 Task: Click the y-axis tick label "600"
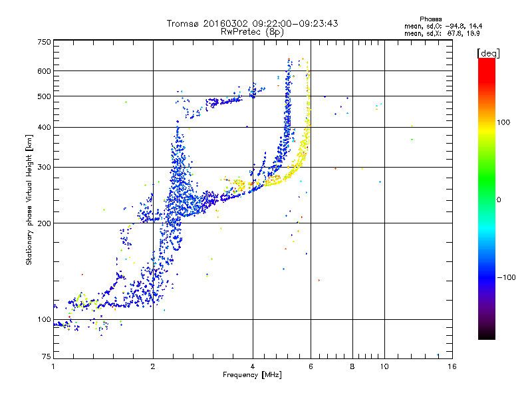click(44, 71)
